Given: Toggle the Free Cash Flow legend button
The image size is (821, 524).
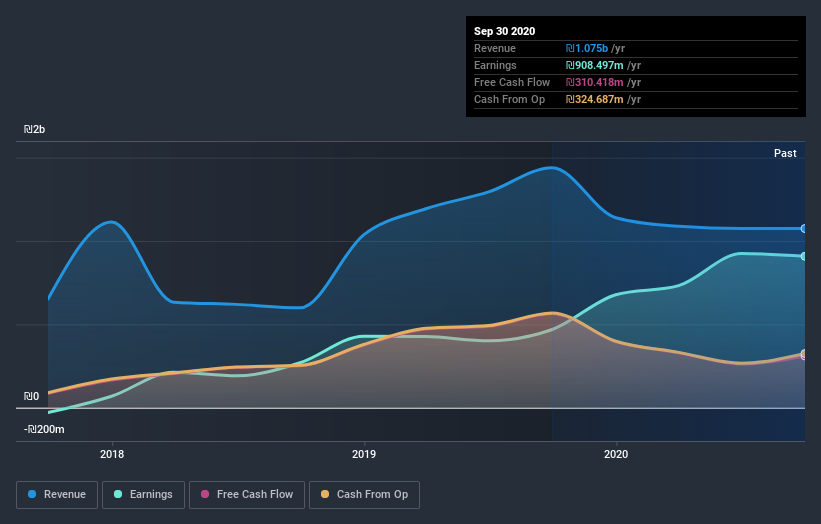Looking at the screenshot, I should [247, 495].
